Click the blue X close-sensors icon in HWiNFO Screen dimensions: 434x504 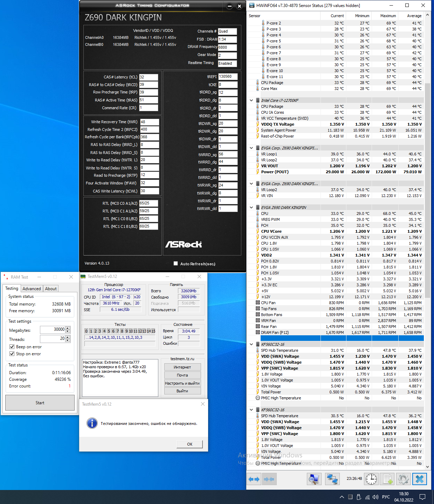pyautogui.click(x=420, y=479)
